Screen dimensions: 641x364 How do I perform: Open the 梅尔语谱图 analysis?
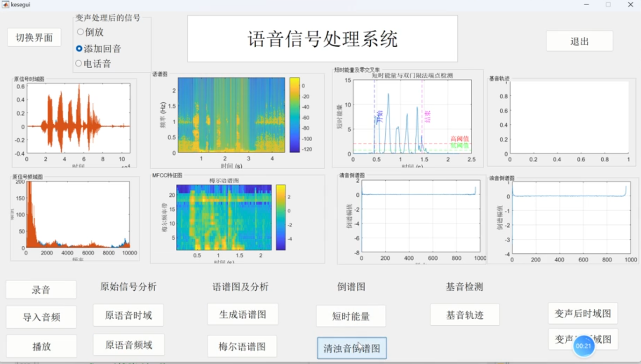tap(242, 346)
